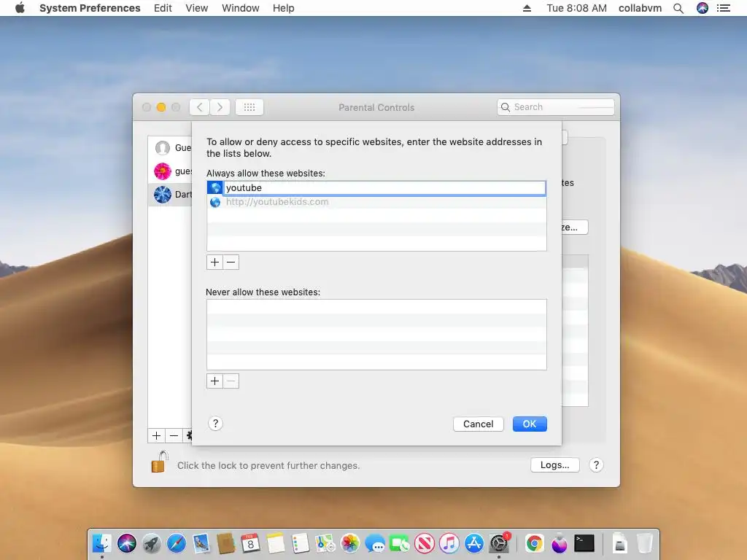The height and width of the screenshot is (560, 747).
Task: Open the View menu
Action: (x=197, y=8)
